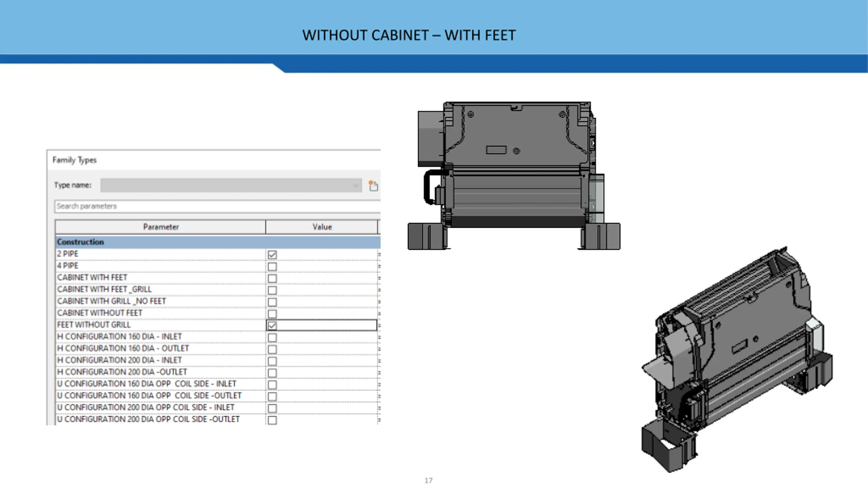Viewport: 868px width, 488px height.
Task: Select H CONFIGURATION 160 DIA - OUTLET label
Action: pos(123,348)
